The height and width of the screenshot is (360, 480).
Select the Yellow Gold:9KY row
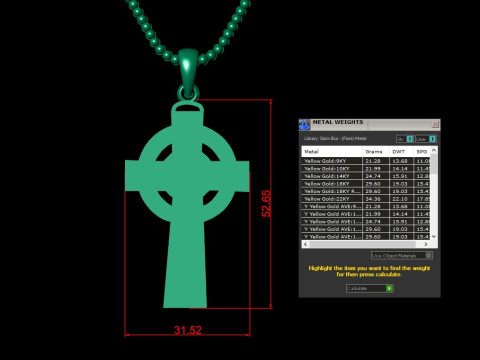coord(366,161)
